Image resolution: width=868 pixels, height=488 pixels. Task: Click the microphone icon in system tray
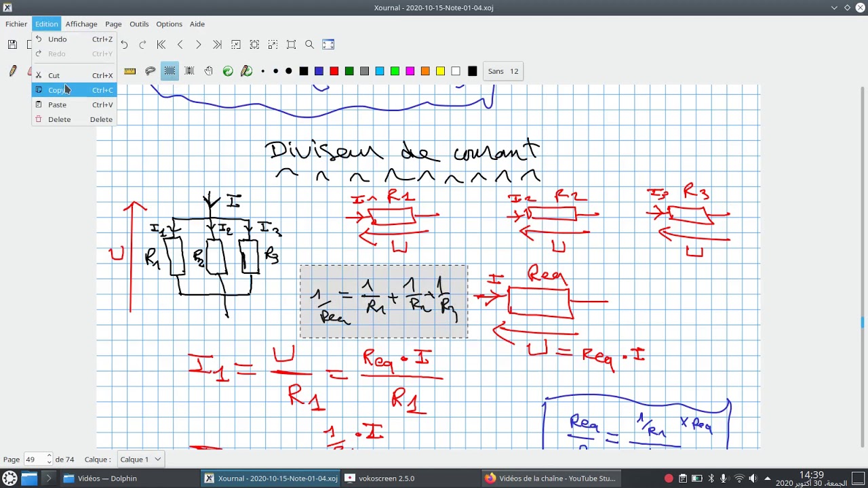725,479
